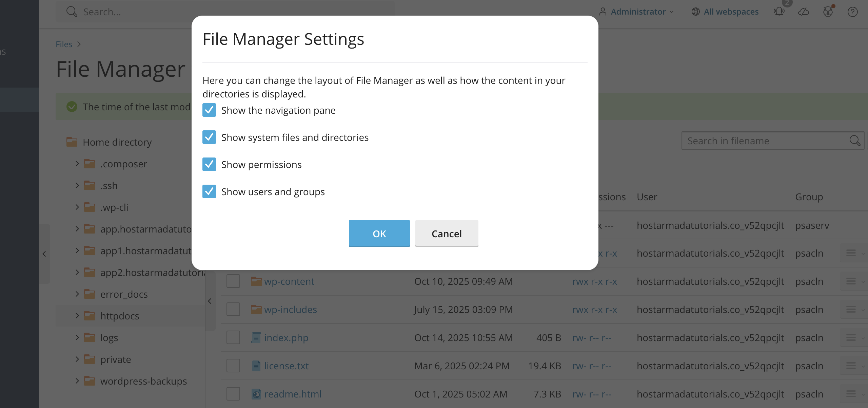
Task: Select the index.php row checkbox
Action: tap(233, 337)
